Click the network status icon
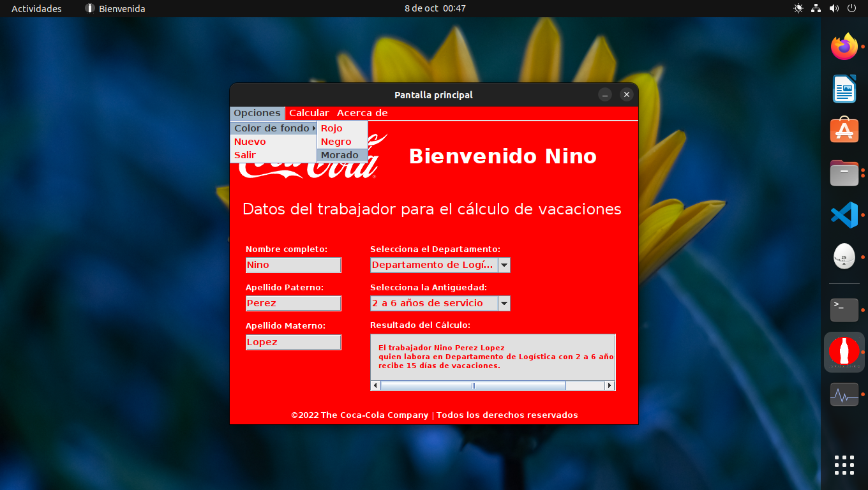This screenshot has width=868, height=490. click(816, 8)
